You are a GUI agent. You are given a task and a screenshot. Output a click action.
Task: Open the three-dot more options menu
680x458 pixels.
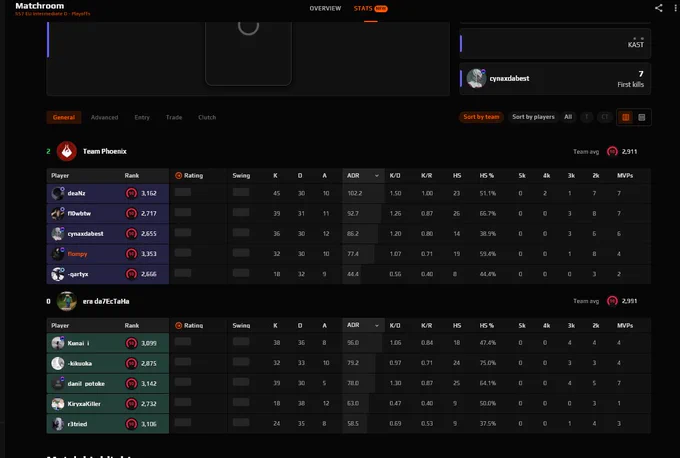(676, 8)
